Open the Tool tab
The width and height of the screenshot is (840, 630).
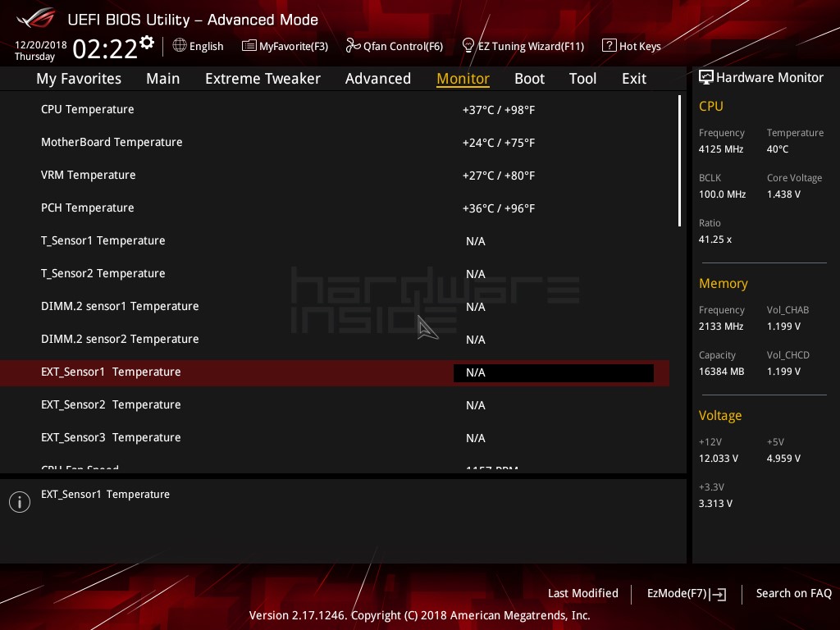(582, 78)
